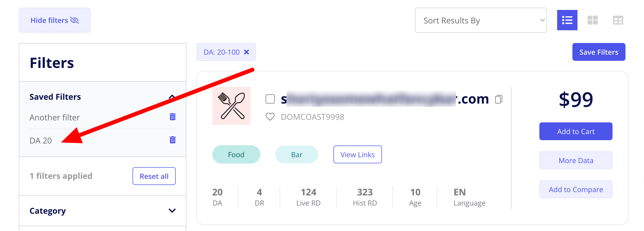Image resolution: width=644 pixels, height=231 pixels.
Task: Favorite the domain with heart icon
Action: coord(270,117)
